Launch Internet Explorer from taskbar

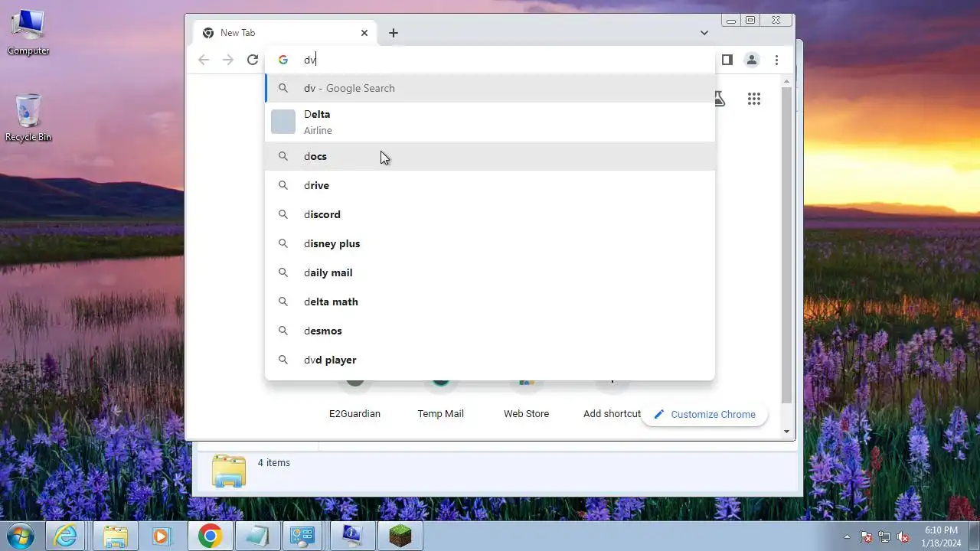coord(67,536)
